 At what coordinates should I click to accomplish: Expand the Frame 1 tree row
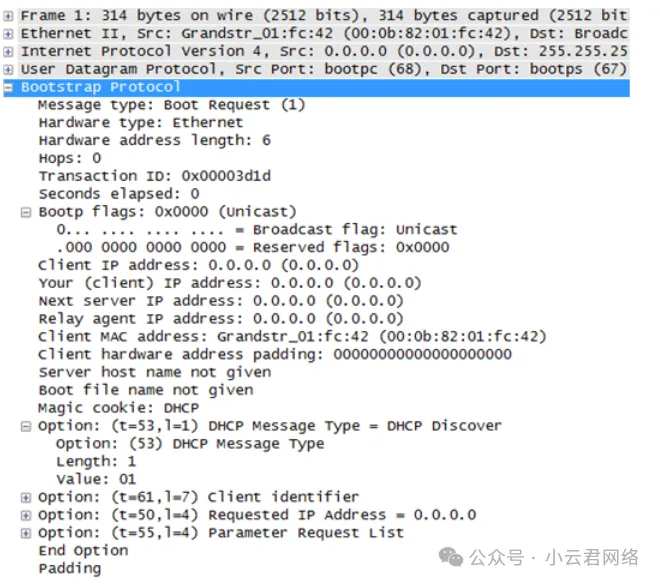coord(9,15)
